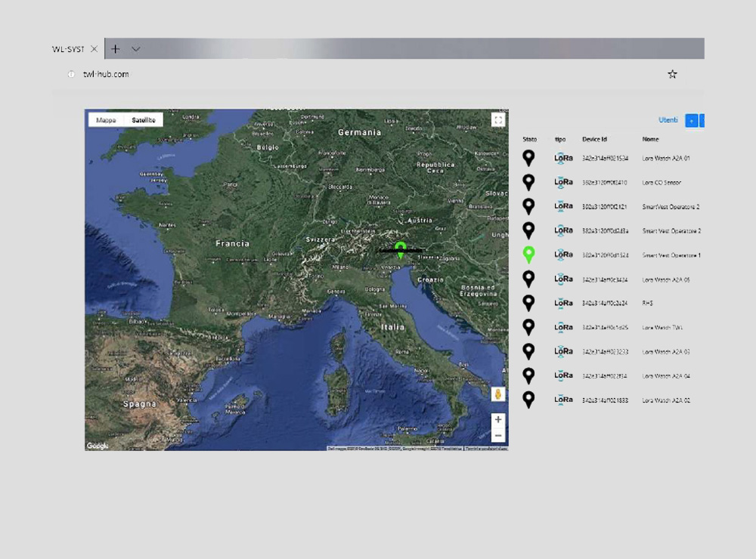756x559 pixels.
Task: Click the Street View pegman icon
Action: point(498,394)
